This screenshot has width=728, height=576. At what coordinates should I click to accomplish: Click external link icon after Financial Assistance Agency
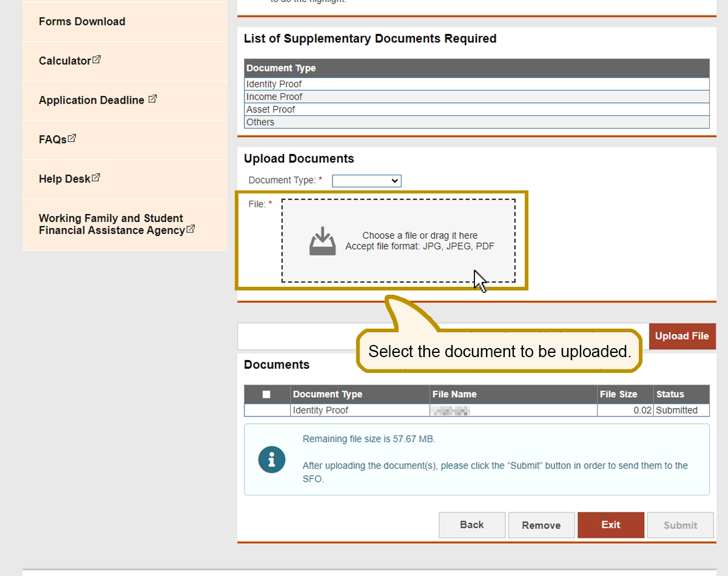[191, 229]
